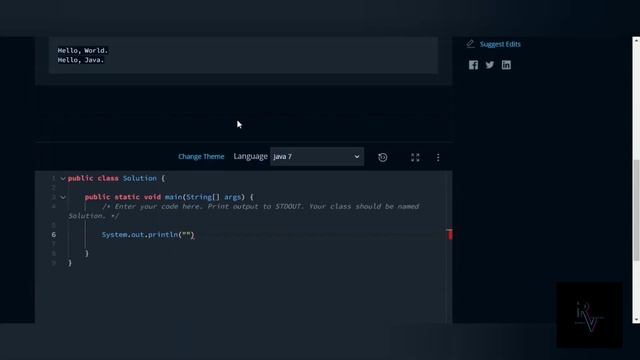The height and width of the screenshot is (360, 640).
Task: Share on LinkedIn icon
Action: (506, 65)
